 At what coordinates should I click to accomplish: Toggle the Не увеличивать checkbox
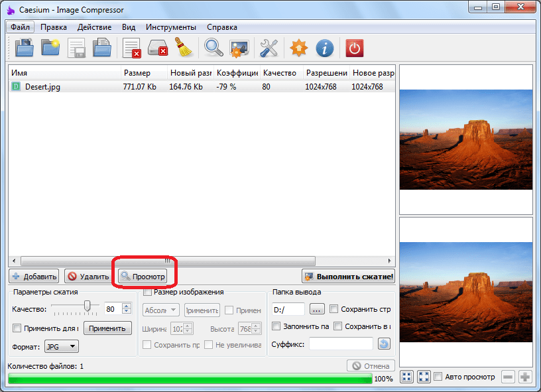coord(208,345)
